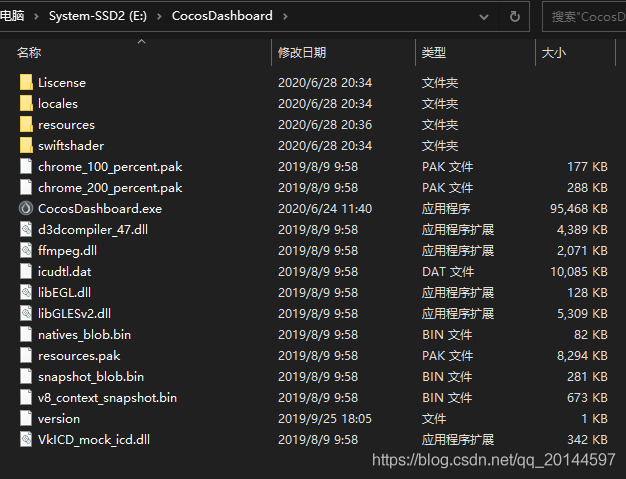The width and height of the screenshot is (626, 479).
Task: Click the icudtl.dat file icon
Action: pyautogui.click(x=26, y=271)
